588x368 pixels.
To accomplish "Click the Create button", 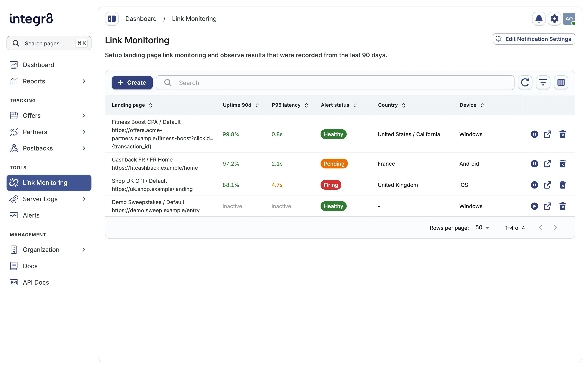I will coord(132,83).
